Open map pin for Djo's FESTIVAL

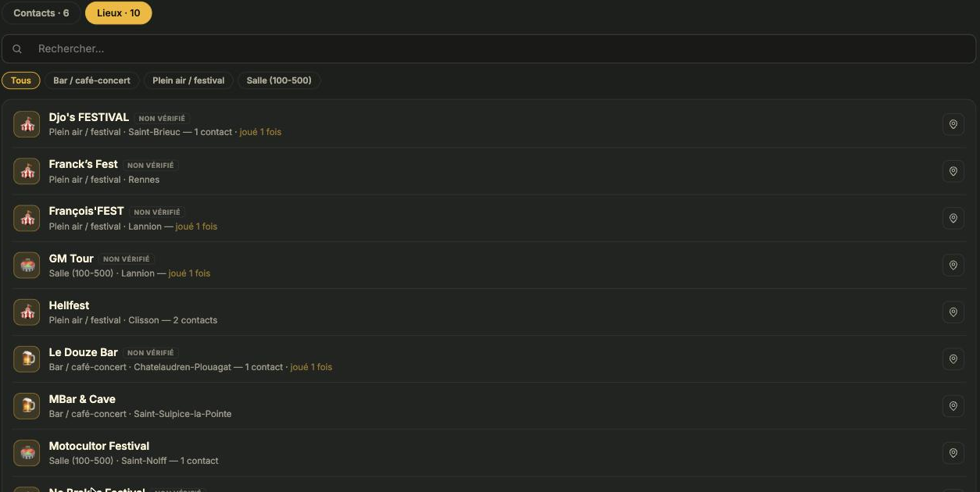click(953, 124)
